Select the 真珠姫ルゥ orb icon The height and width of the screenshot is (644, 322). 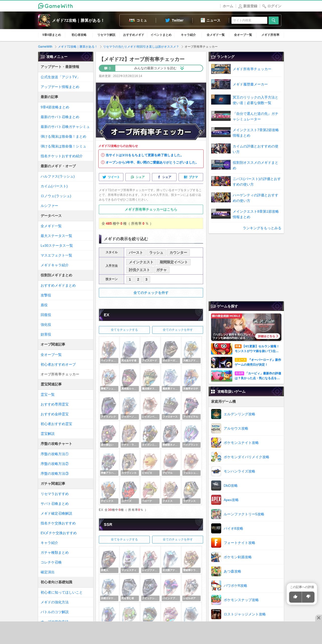130,378
